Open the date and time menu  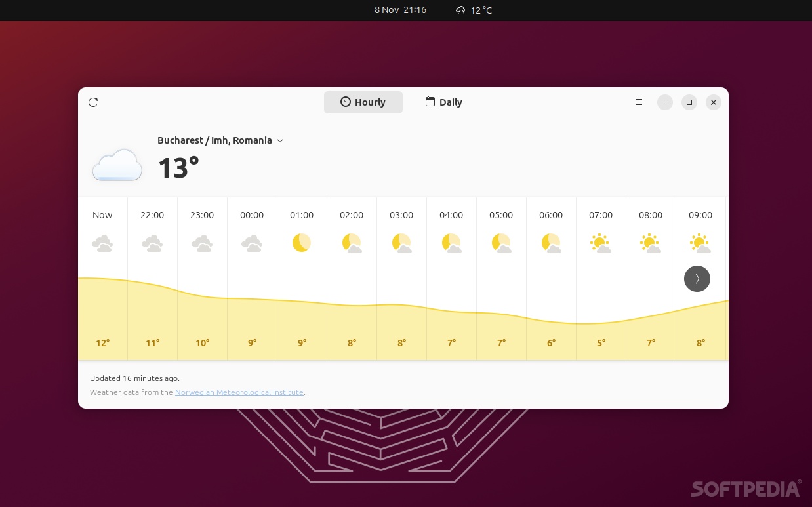pos(400,10)
